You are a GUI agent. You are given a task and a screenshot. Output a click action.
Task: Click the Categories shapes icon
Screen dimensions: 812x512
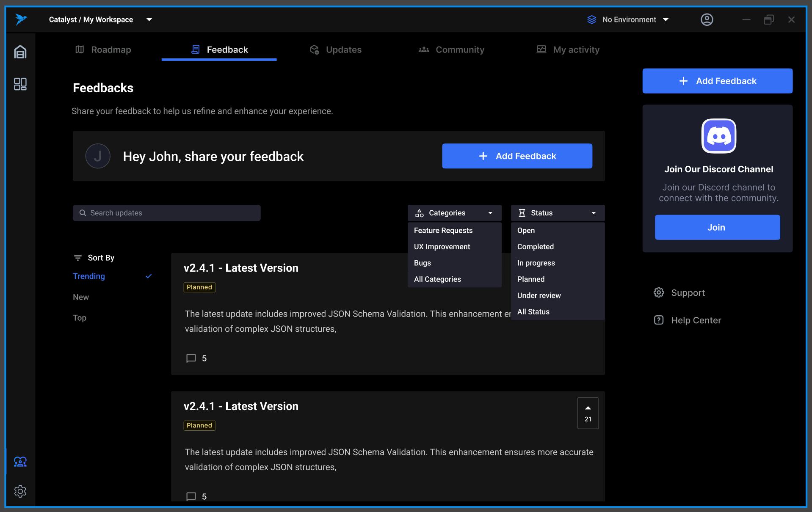coord(419,213)
